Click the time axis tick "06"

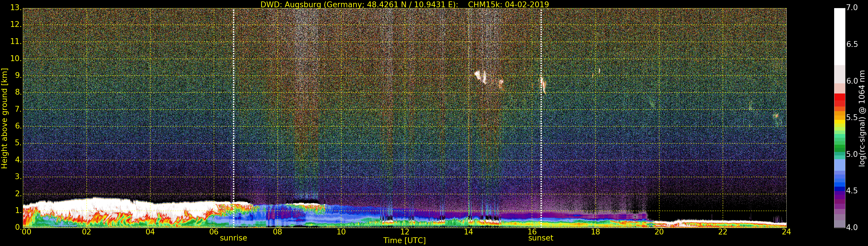pos(214,232)
